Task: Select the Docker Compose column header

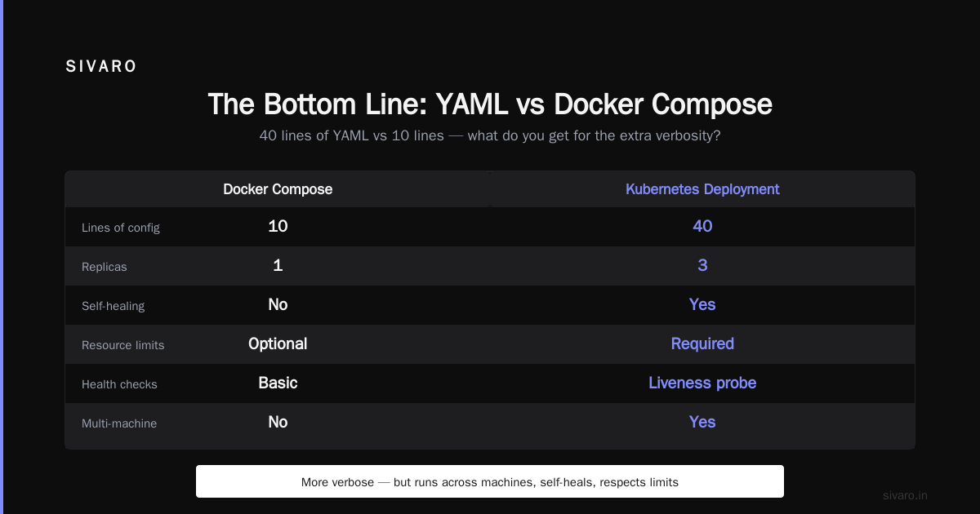Action: click(278, 189)
